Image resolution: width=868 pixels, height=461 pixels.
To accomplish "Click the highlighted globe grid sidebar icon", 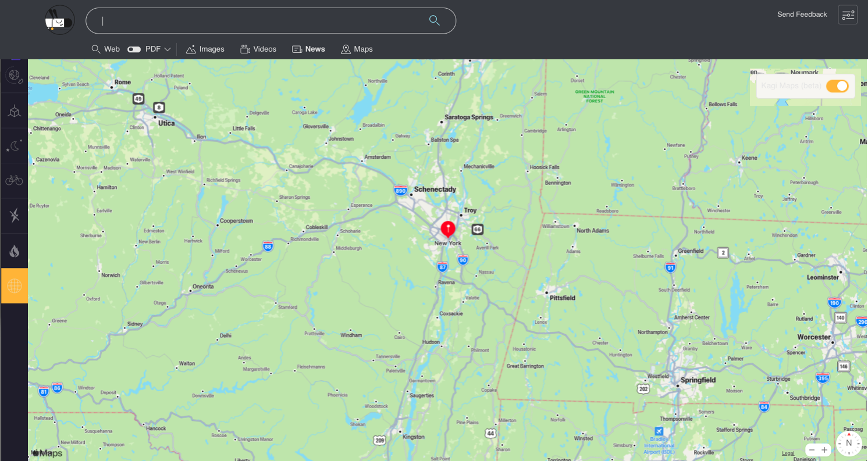I will coord(15,285).
